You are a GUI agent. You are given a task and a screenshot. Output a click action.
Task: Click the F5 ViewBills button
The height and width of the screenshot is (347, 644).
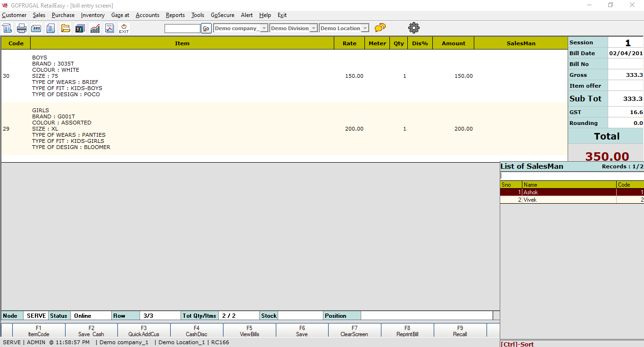point(249,331)
